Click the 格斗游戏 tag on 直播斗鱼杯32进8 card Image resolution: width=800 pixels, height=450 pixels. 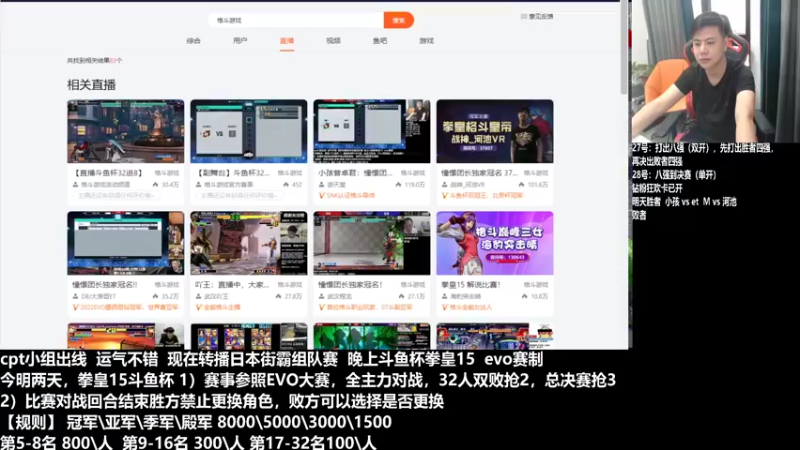[x=167, y=173]
